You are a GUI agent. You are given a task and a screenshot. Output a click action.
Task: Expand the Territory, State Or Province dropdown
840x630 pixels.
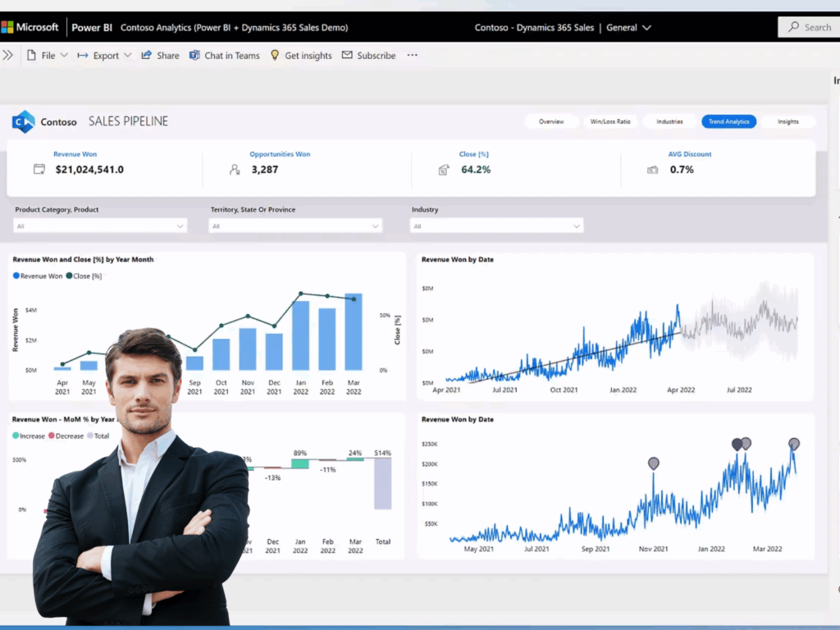(295, 226)
